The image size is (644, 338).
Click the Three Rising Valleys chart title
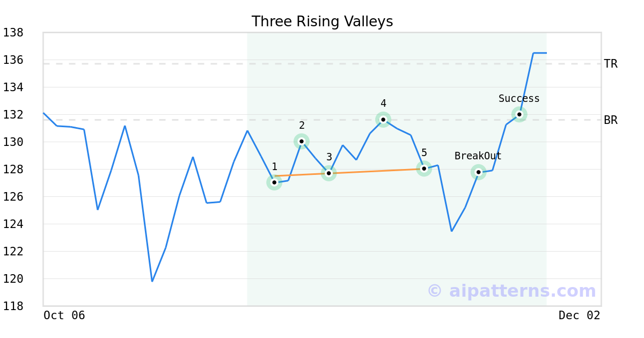click(322, 21)
